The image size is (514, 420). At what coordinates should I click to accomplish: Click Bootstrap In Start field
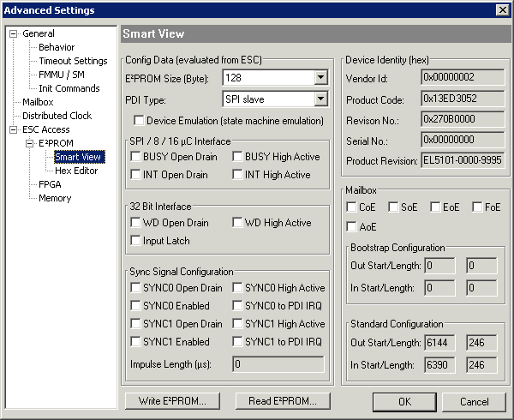(x=439, y=288)
